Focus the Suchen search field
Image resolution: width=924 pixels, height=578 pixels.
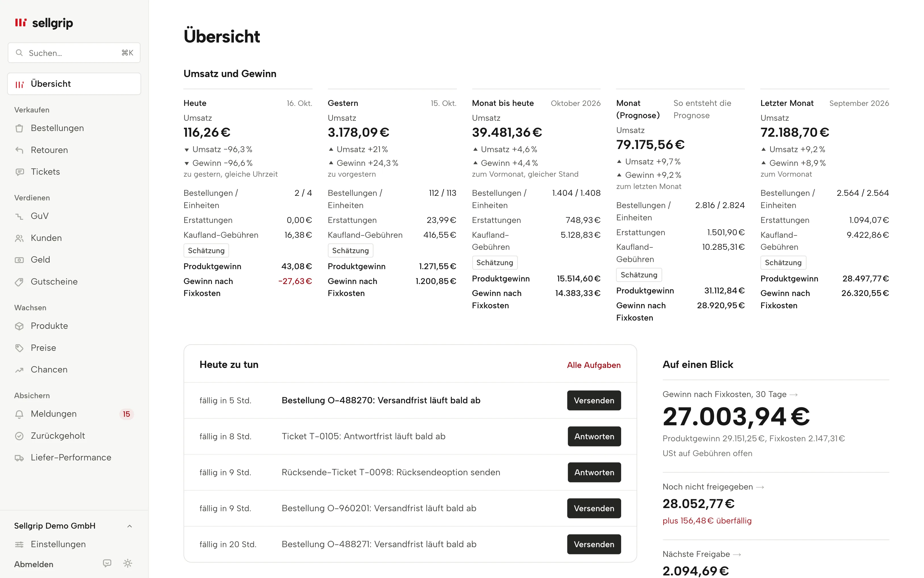click(x=74, y=53)
